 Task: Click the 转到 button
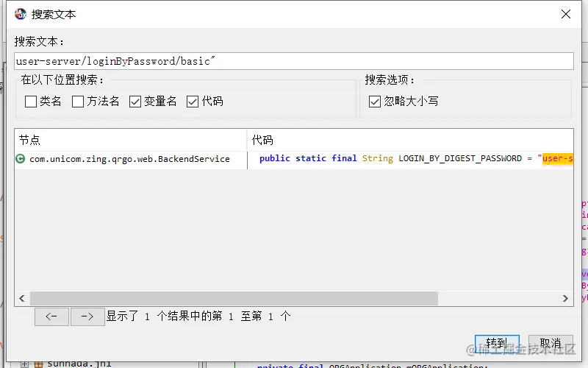[497, 344]
